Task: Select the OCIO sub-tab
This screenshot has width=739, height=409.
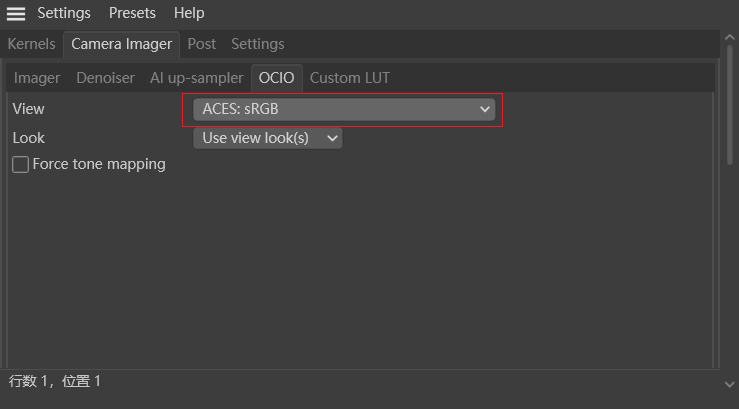Action: 277,77
